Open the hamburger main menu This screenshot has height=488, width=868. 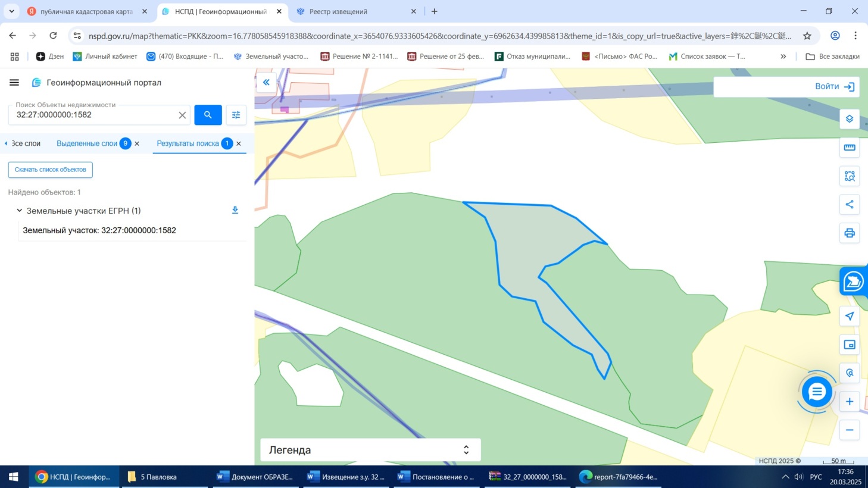[x=14, y=83]
